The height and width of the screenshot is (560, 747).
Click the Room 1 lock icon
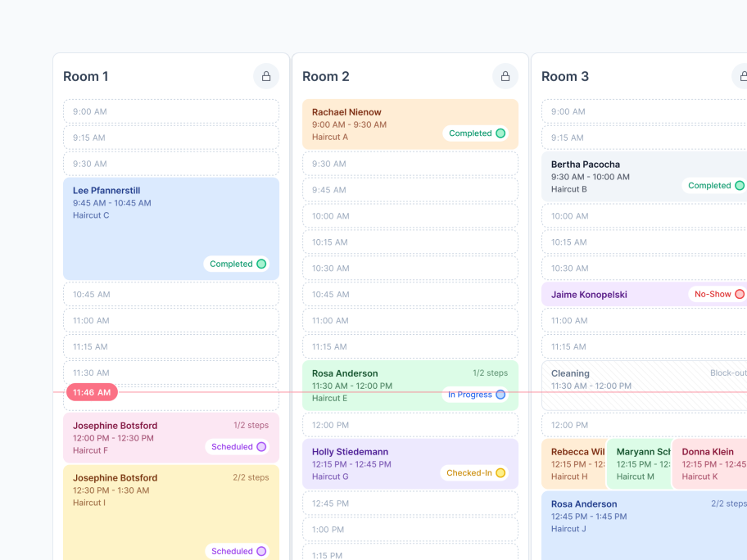coord(265,76)
